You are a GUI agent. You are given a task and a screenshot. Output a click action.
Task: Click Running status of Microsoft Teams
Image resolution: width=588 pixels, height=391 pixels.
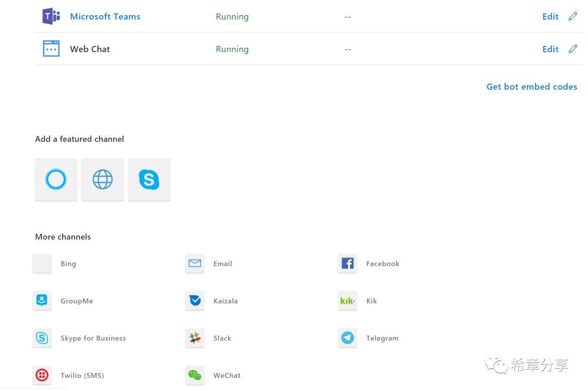(x=232, y=17)
